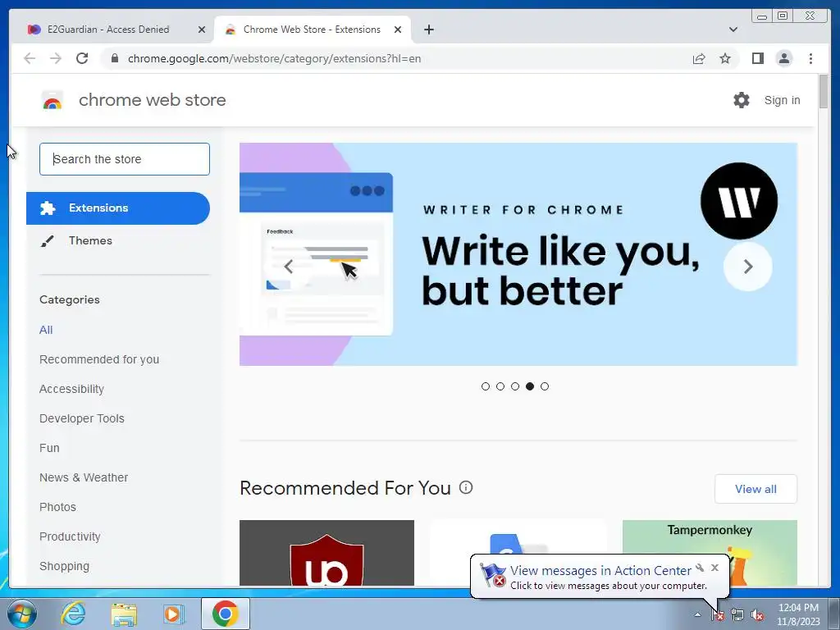Viewport: 840px width, 630px height.
Task: Choose the Recommended for you category
Action: pos(99,359)
